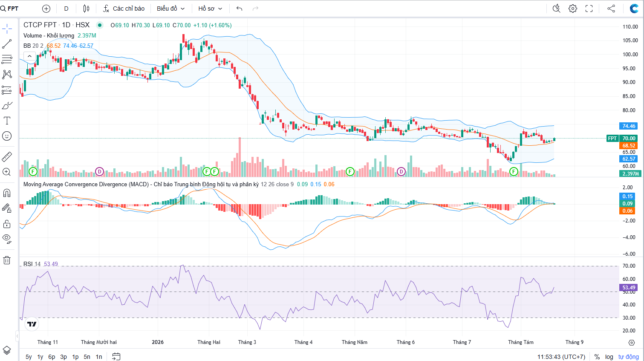Open the "Các chỉ báo" indicators dialog

tap(124, 9)
